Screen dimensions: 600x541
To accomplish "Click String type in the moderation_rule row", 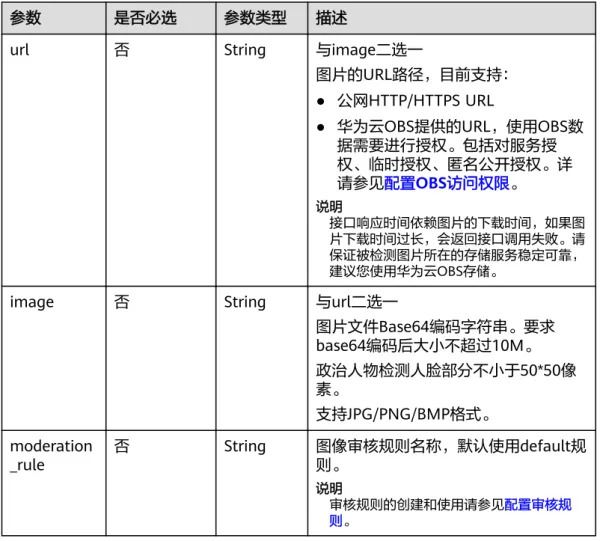I will click(245, 446).
